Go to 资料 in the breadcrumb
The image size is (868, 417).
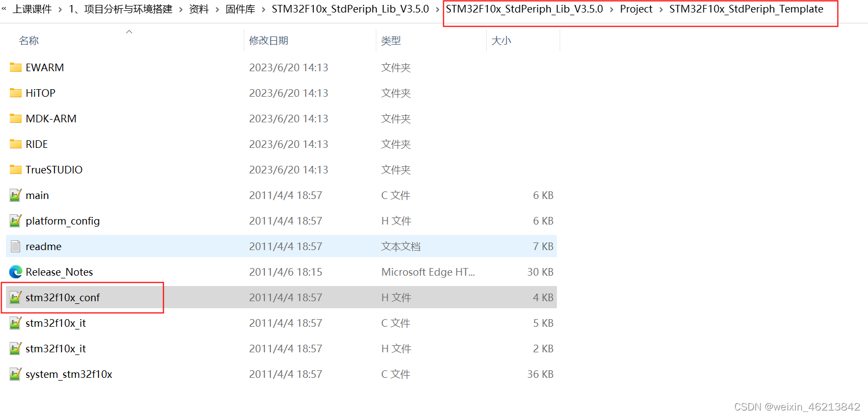tap(199, 9)
